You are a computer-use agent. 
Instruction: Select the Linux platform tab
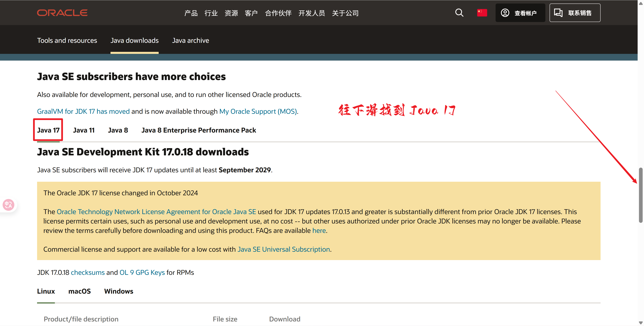[46, 291]
